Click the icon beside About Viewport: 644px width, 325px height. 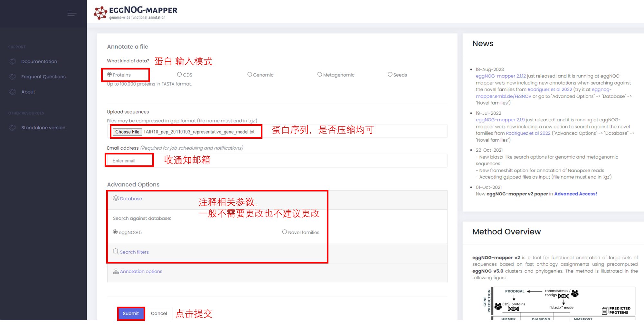[13, 92]
